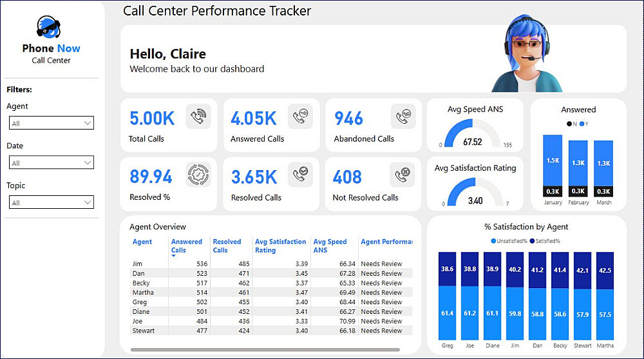Open the Agent filter dropdown
The height and width of the screenshot is (359, 644).
[52, 123]
